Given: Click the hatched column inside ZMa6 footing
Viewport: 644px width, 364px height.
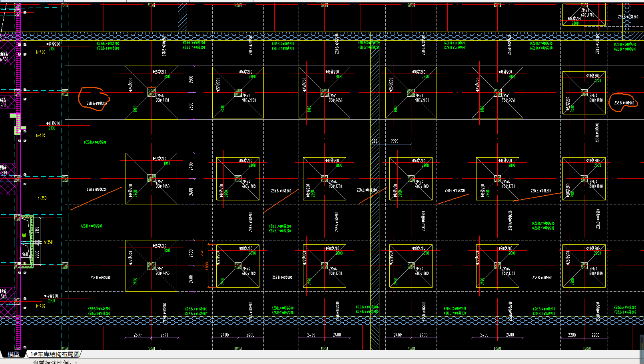Looking at the screenshot, I should click(x=152, y=92).
